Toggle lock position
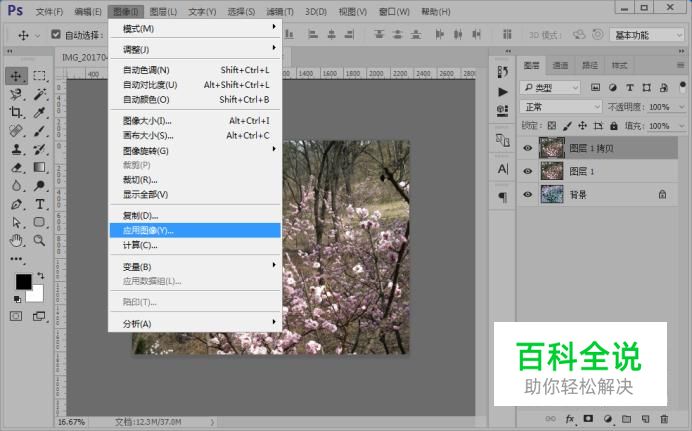 tap(583, 126)
